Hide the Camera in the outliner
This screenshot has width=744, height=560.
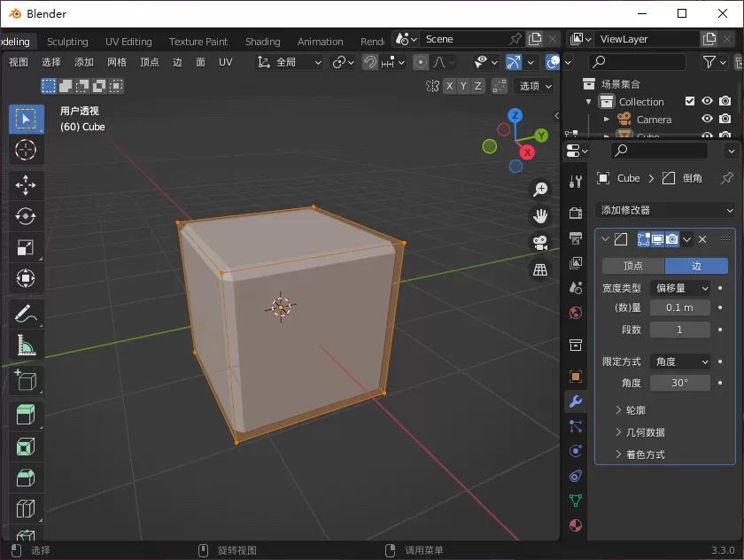click(706, 119)
